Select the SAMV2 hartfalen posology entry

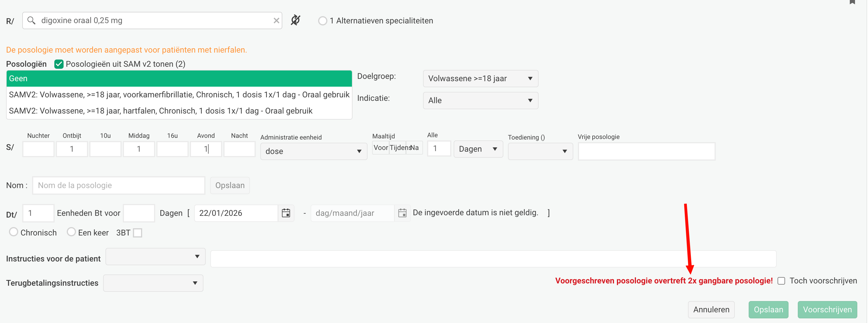[x=161, y=111]
